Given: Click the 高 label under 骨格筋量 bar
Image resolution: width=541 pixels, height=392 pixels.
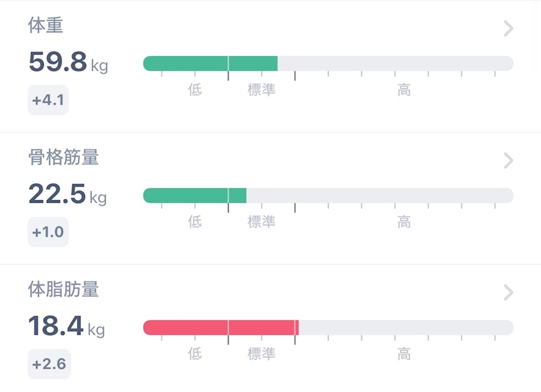Looking at the screenshot, I should coord(404,222).
